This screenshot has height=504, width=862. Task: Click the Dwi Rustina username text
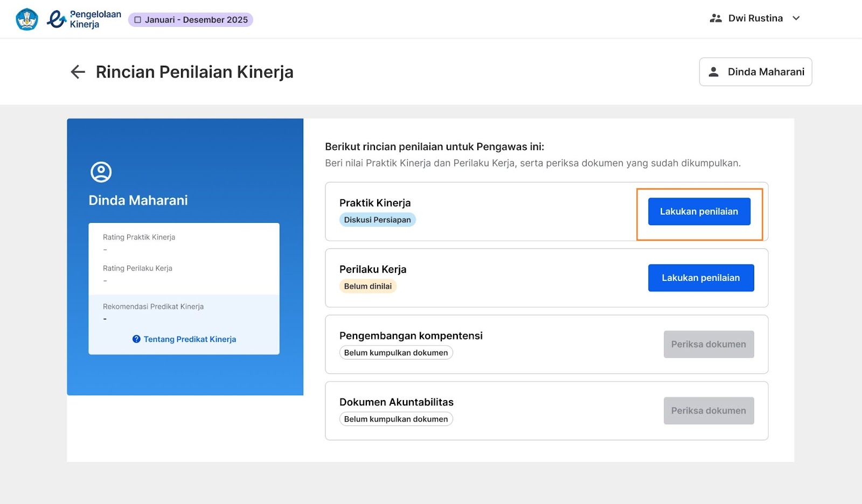[755, 18]
